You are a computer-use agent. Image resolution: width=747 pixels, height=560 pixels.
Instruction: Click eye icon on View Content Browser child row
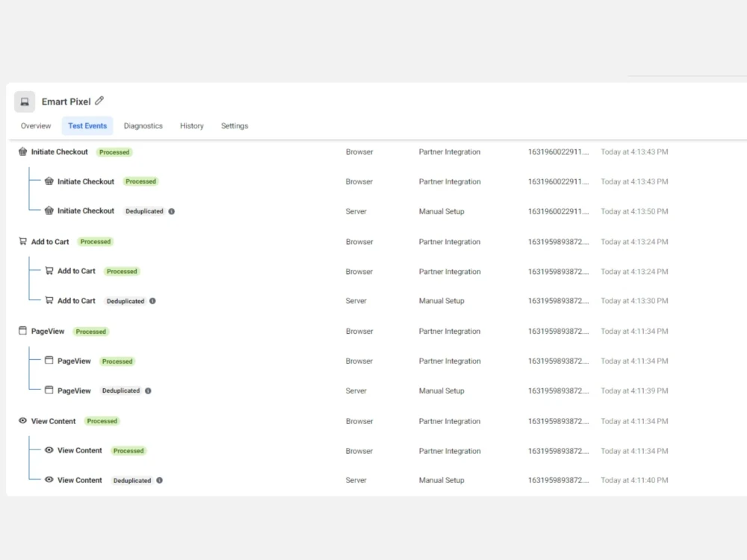pyautogui.click(x=49, y=450)
